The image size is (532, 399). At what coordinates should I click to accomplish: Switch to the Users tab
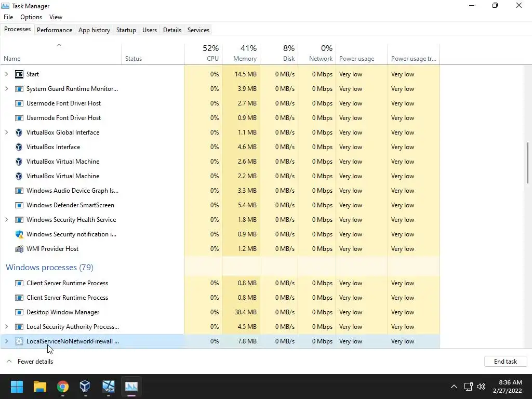pyautogui.click(x=150, y=30)
